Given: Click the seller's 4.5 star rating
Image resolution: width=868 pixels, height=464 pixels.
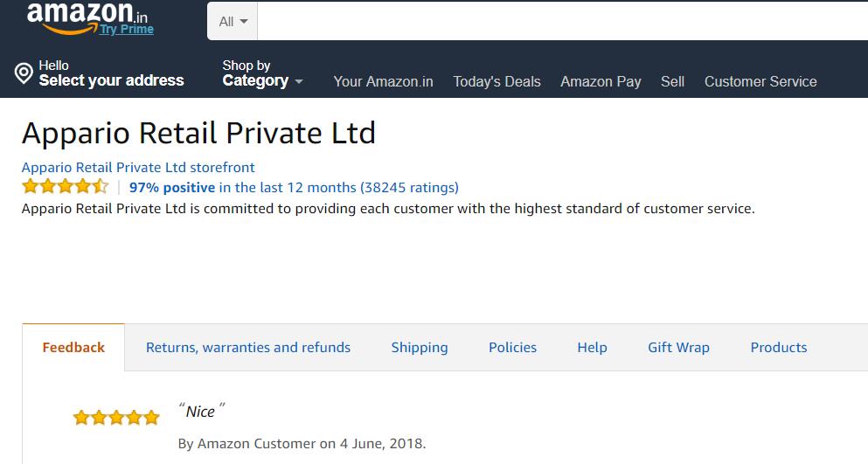Looking at the screenshot, I should (66, 187).
